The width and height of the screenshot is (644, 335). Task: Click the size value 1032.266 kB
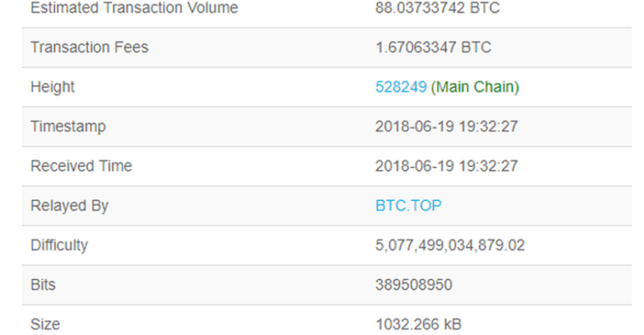tap(418, 324)
